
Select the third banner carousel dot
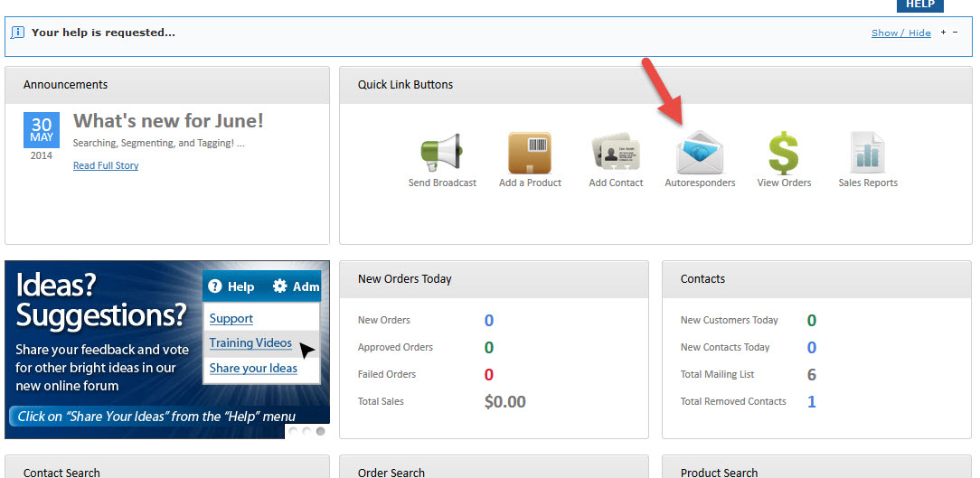point(320,432)
